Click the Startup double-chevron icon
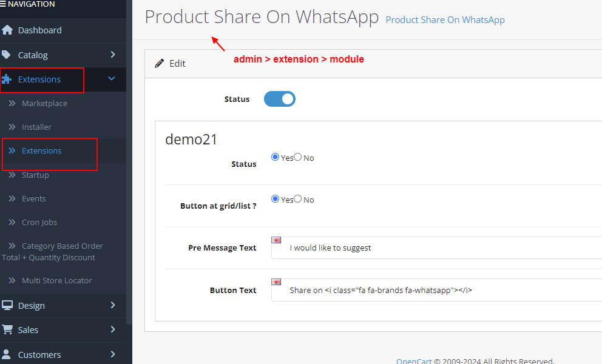Image resolution: width=602 pixels, height=364 pixels. (12, 175)
